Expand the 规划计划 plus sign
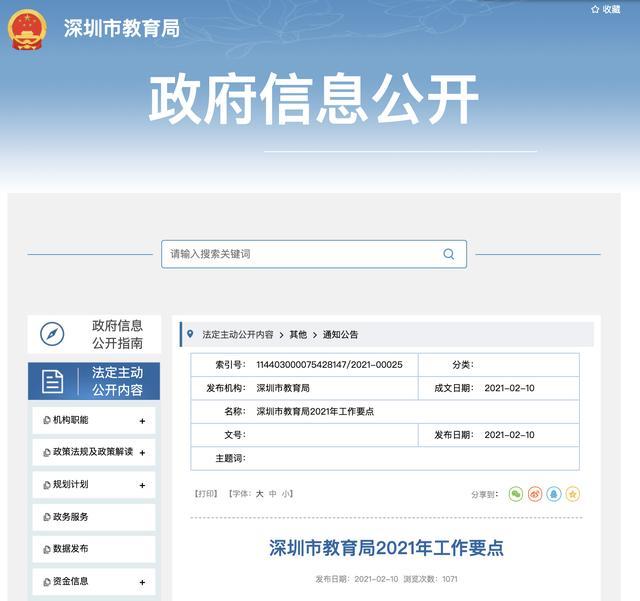 (x=142, y=485)
